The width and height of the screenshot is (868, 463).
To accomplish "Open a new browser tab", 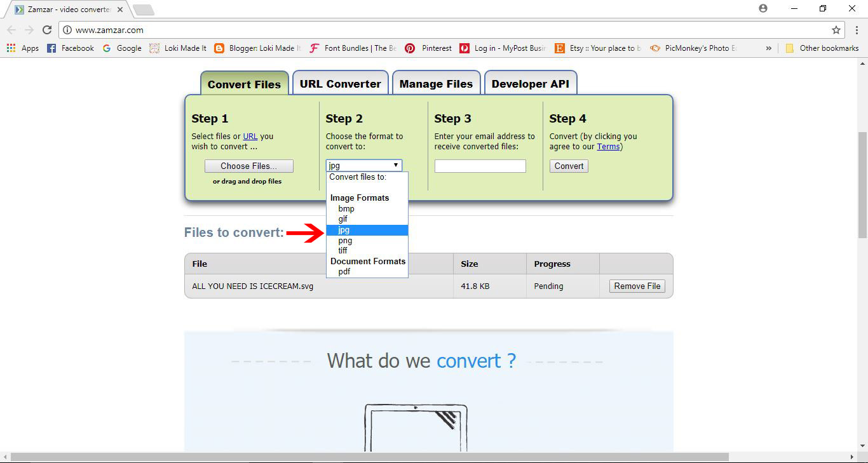I will [x=144, y=10].
